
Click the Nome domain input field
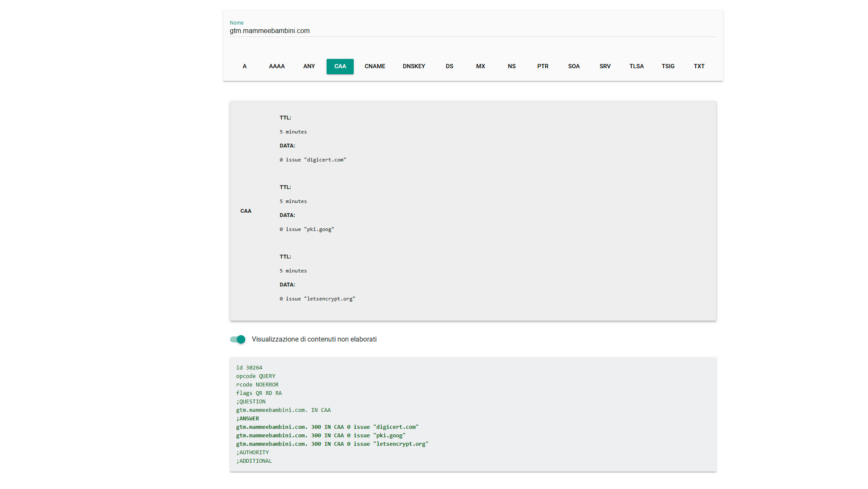coord(472,31)
